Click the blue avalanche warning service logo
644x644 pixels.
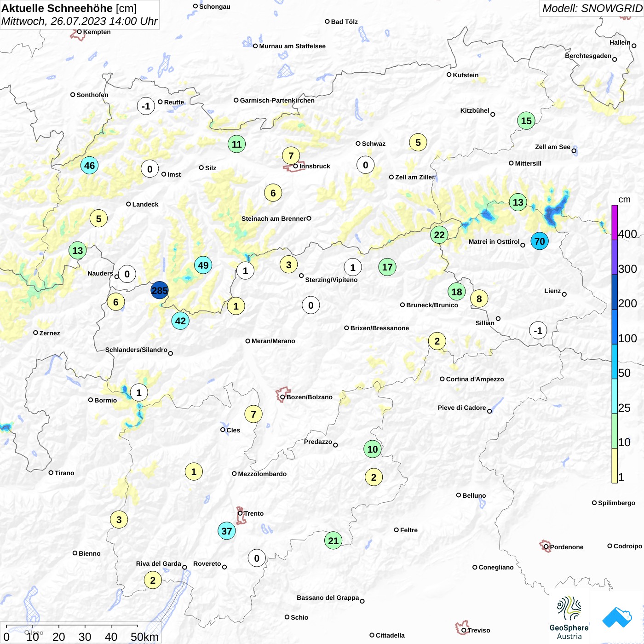617,617
